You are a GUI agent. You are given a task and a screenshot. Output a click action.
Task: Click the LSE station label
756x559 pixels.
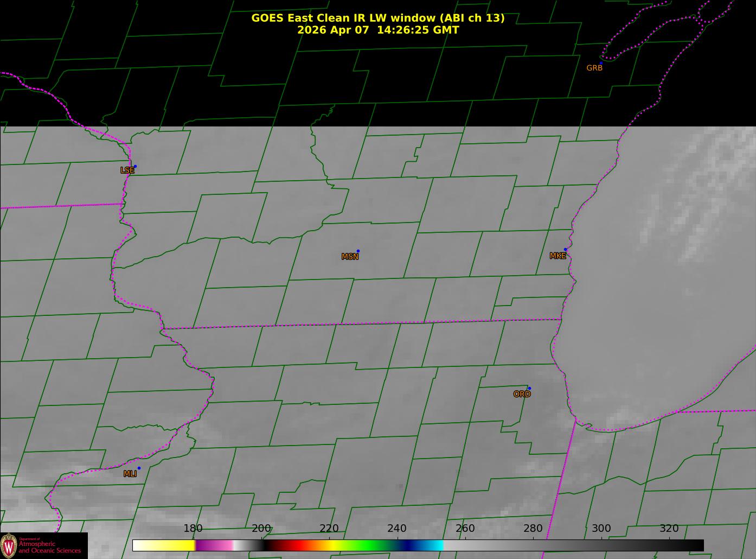pos(127,170)
